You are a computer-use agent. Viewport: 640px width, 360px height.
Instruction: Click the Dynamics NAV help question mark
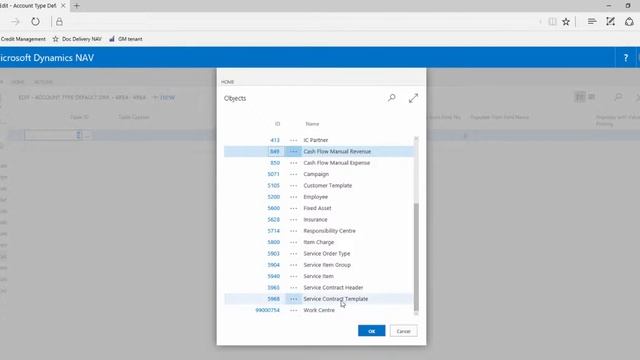coord(626,58)
